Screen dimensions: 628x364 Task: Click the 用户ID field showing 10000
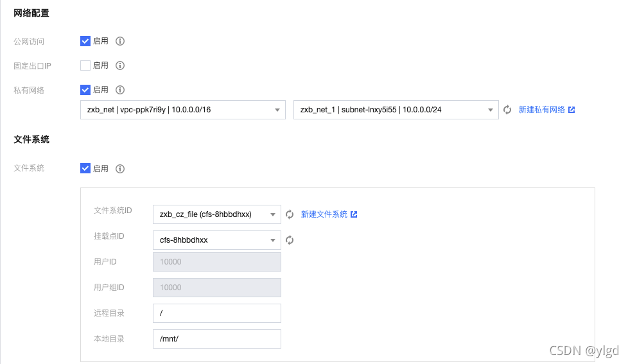click(x=216, y=262)
